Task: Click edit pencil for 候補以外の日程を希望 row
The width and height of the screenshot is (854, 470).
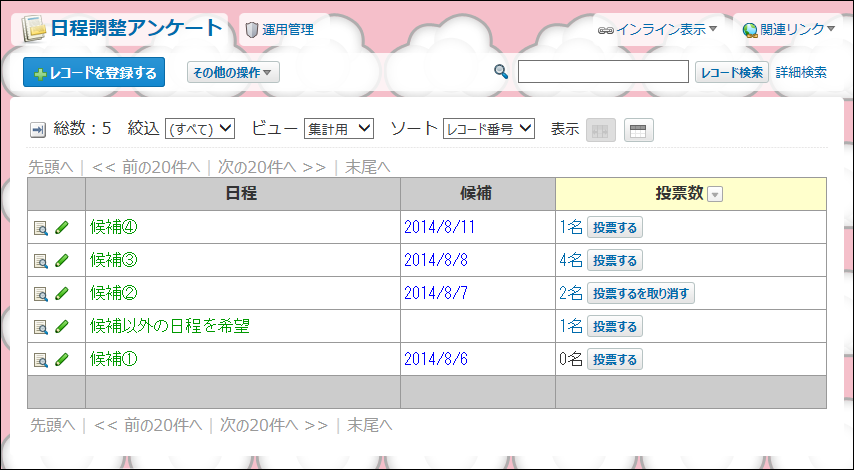Action: [x=62, y=327]
